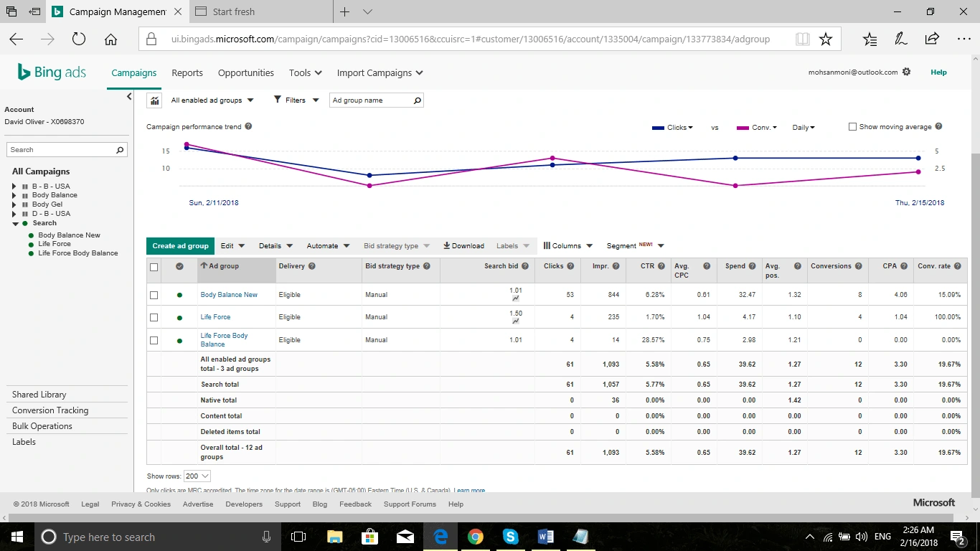Open the Daily granularity dropdown
Screen dimensions: 980x551
pyautogui.click(x=804, y=128)
